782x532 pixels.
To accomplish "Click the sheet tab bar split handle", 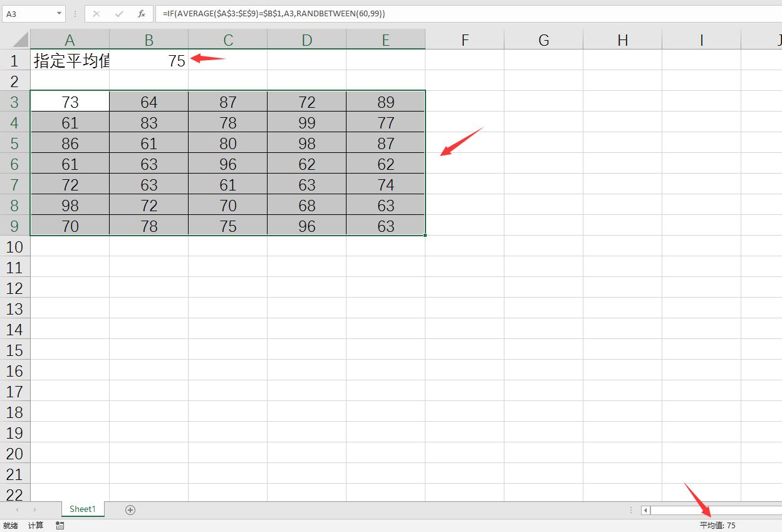I will [631, 510].
